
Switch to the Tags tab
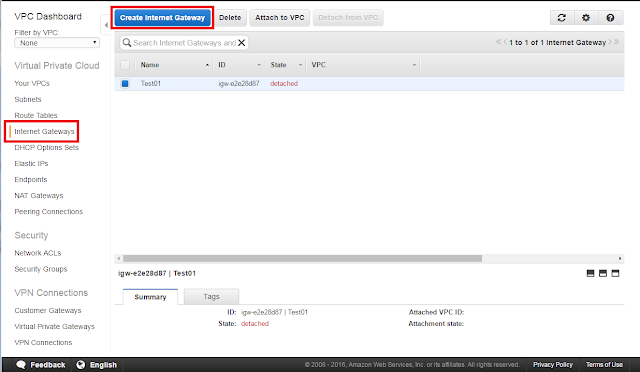pos(211,296)
